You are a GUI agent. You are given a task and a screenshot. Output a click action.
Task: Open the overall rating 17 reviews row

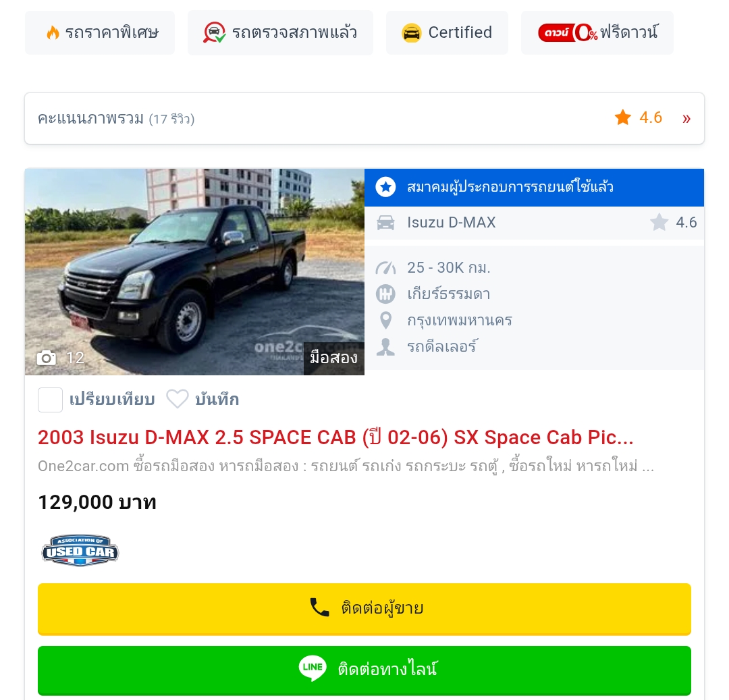[364, 119]
